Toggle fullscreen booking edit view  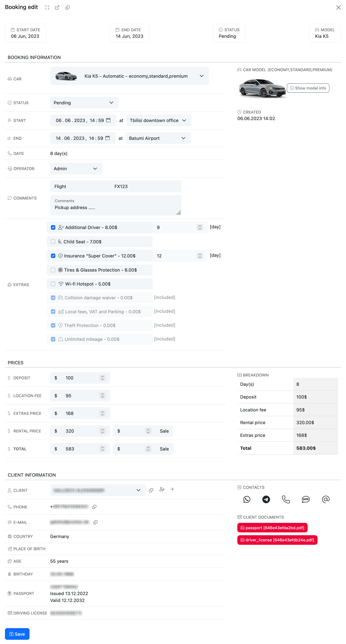point(47,7)
